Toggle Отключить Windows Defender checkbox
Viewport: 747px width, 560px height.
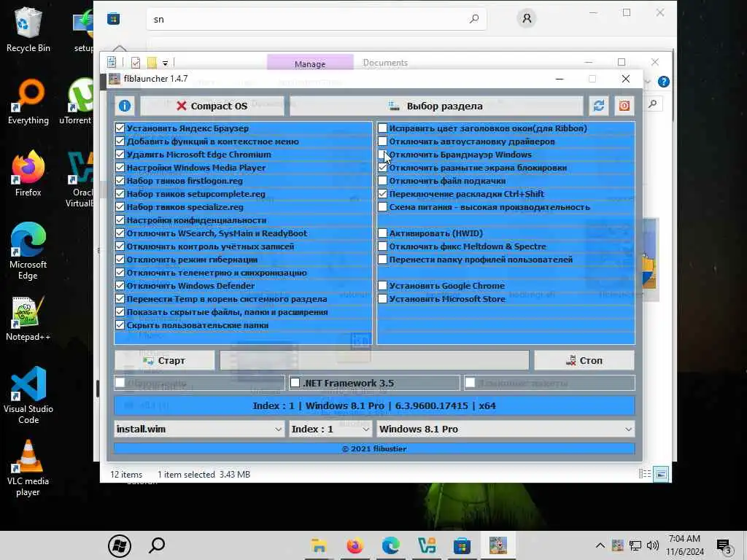coord(120,286)
